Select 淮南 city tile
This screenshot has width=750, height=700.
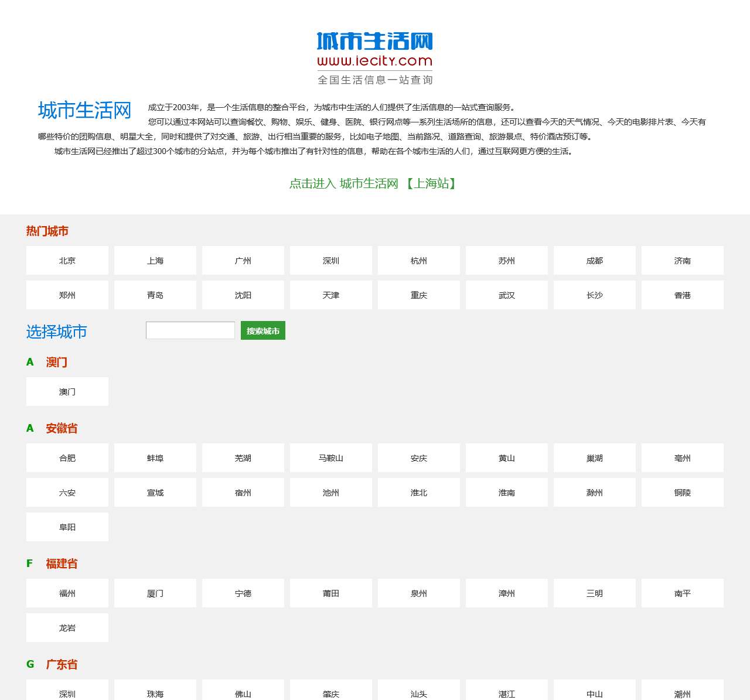[507, 493]
